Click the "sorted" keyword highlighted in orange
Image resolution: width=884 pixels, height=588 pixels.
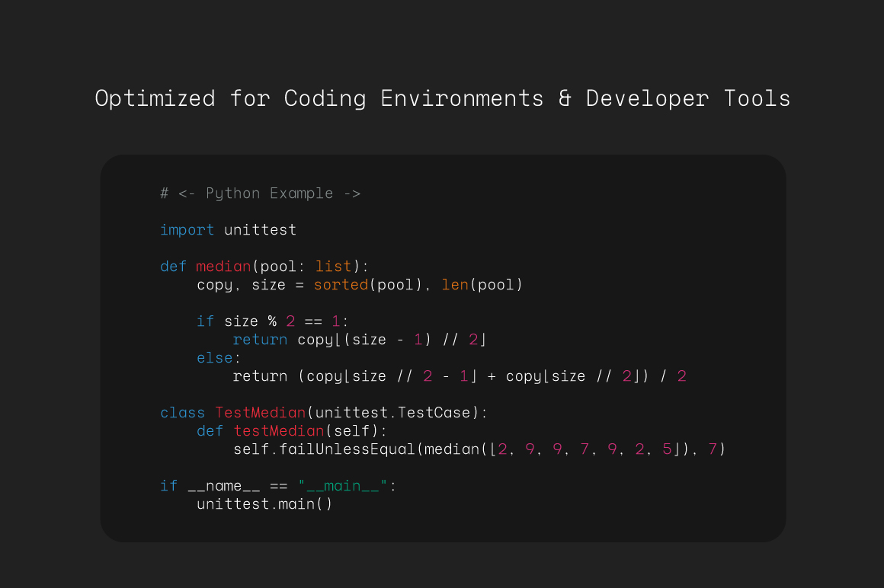click(x=341, y=284)
